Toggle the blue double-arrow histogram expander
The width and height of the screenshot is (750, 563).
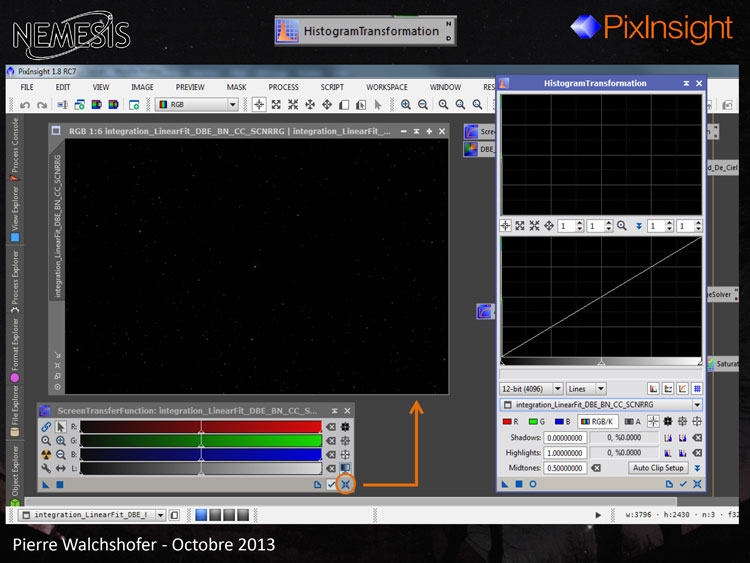639,226
